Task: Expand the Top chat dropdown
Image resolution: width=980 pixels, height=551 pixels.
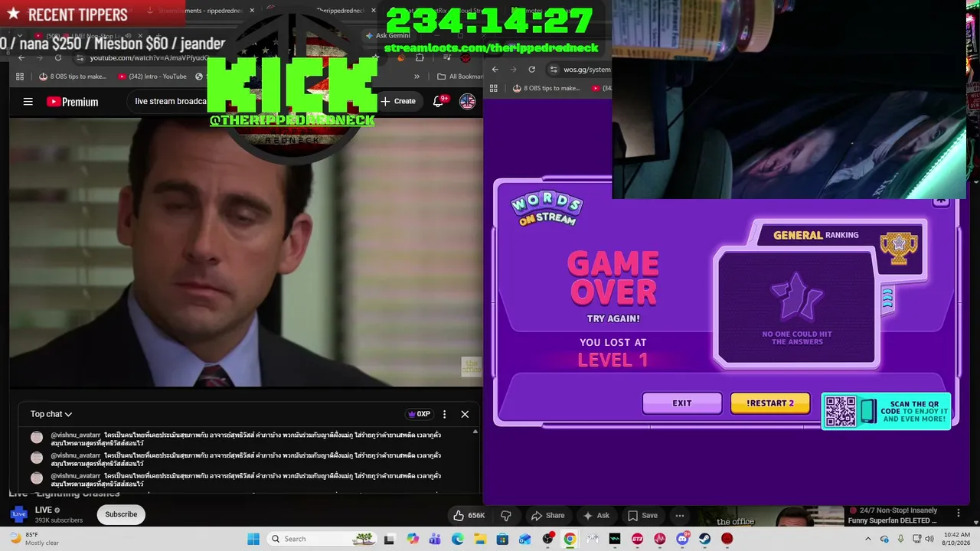Action: [51, 414]
